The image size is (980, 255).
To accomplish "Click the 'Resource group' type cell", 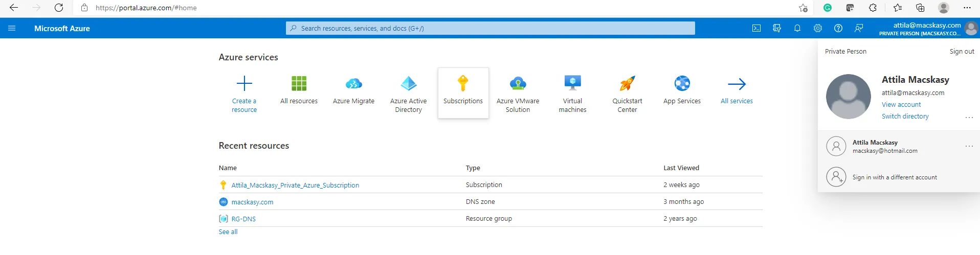I will tap(488, 219).
